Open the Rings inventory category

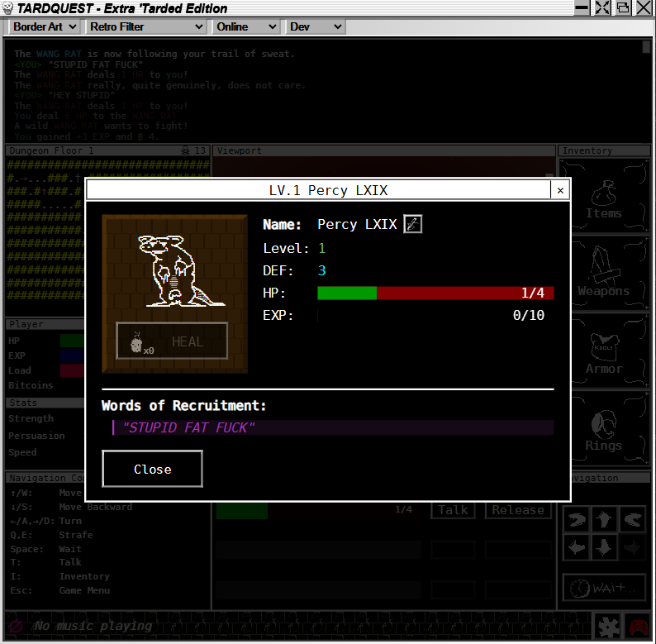[x=604, y=429]
